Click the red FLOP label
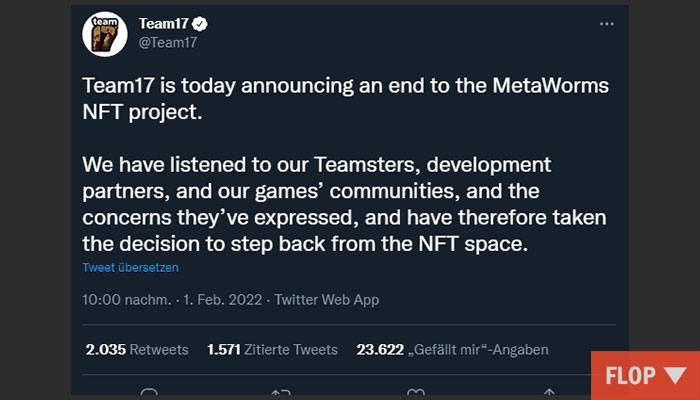 pyautogui.click(x=628, y=376)
